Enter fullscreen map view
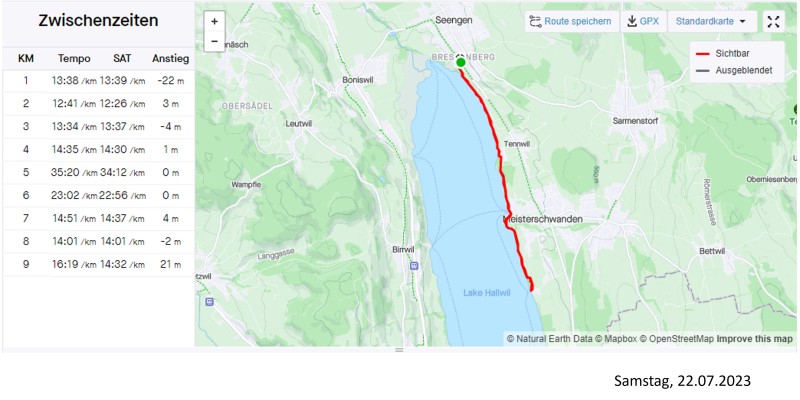 774,21
